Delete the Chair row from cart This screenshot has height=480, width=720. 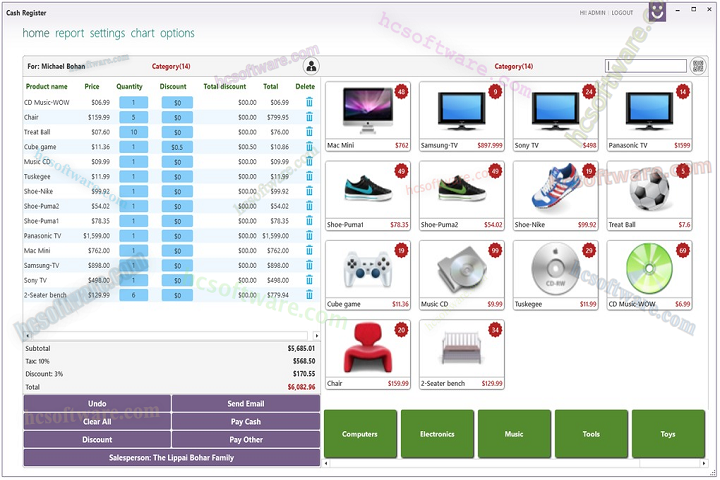[310, 117]
